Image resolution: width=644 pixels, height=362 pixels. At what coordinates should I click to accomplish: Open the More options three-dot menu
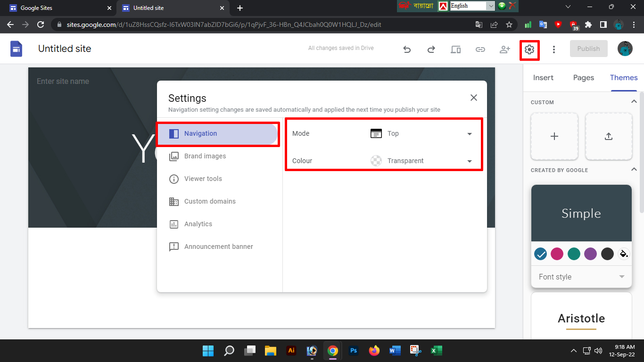point(554,49)
